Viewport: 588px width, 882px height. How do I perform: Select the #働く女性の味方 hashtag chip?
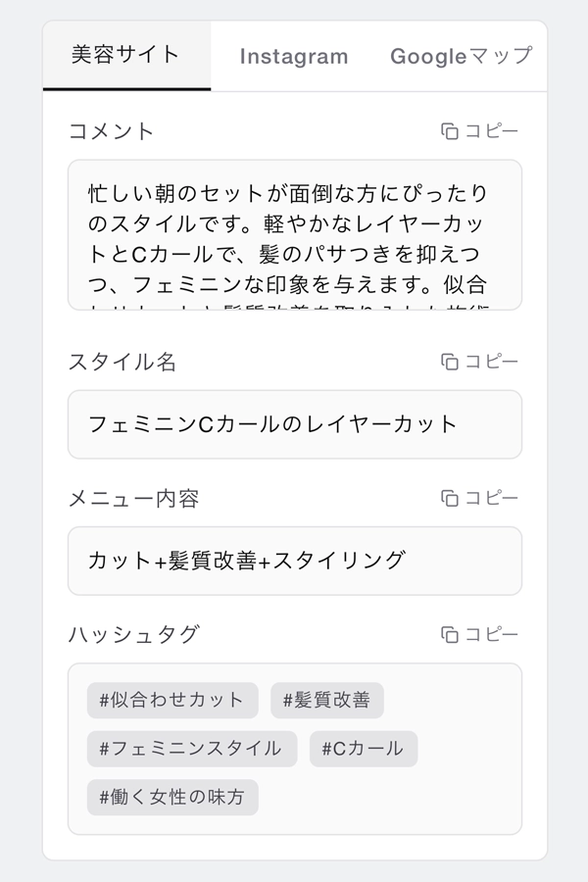(x=172, y=798)
